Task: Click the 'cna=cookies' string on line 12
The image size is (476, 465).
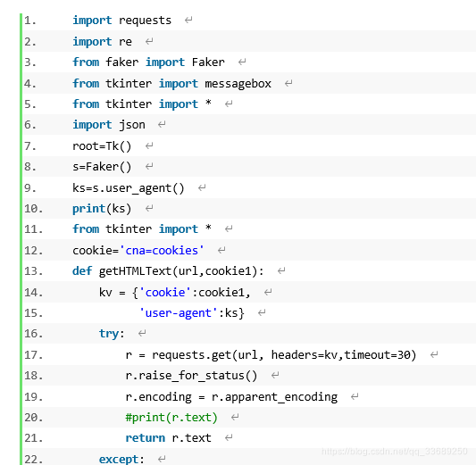Action: click(x=162, y=251)
